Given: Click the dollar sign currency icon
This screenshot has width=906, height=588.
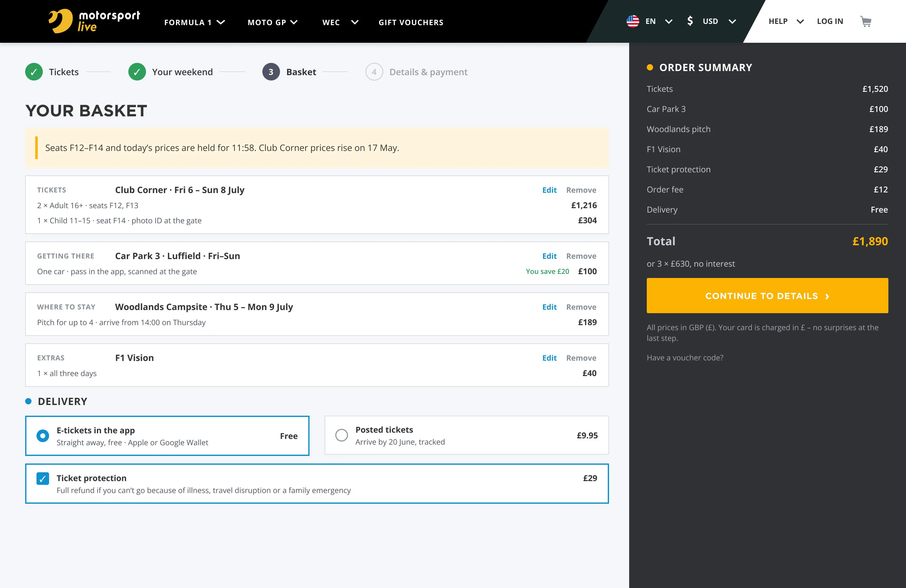Looking at the screenshot, I should tap(690, 21).
